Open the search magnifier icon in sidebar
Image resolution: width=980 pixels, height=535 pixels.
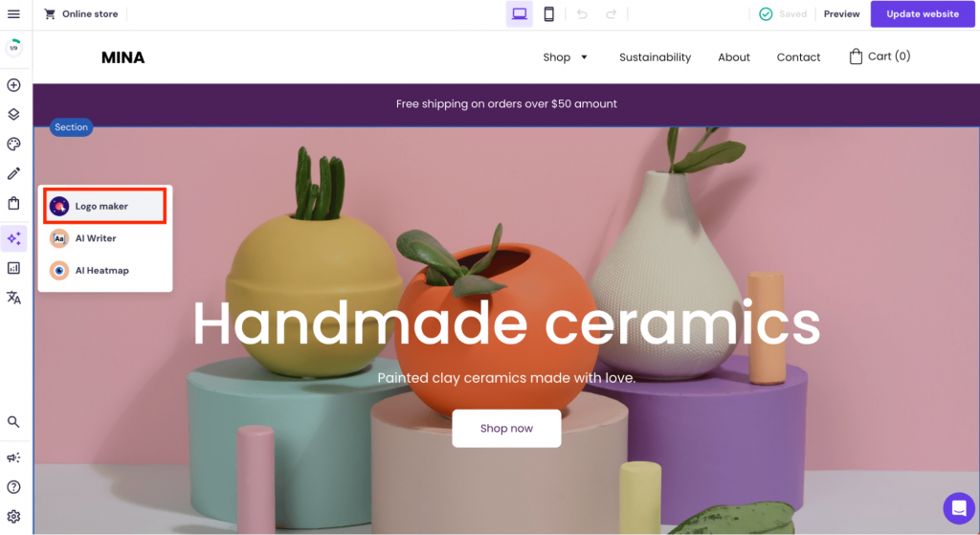[x=13, y=422]
